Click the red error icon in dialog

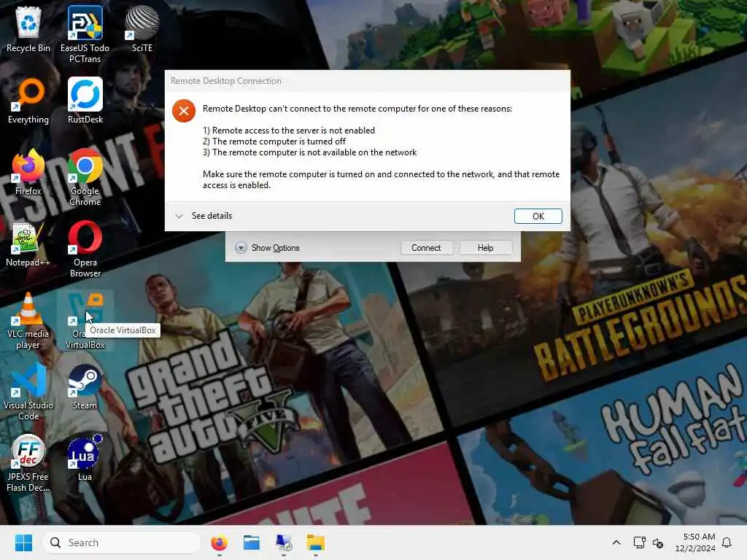(x=183, y=111)
